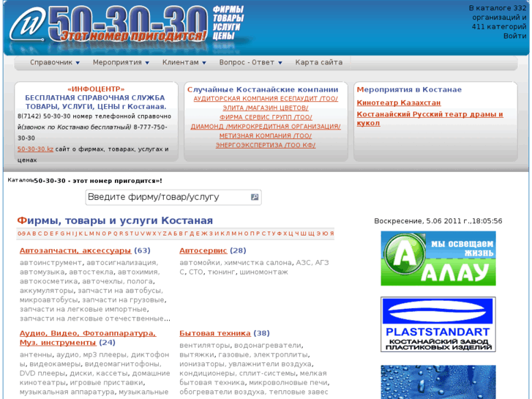The image size is (532, 399).
Task: Select letter Q in alphabet index
Action: pyautogui.click(x=116, y=234)
